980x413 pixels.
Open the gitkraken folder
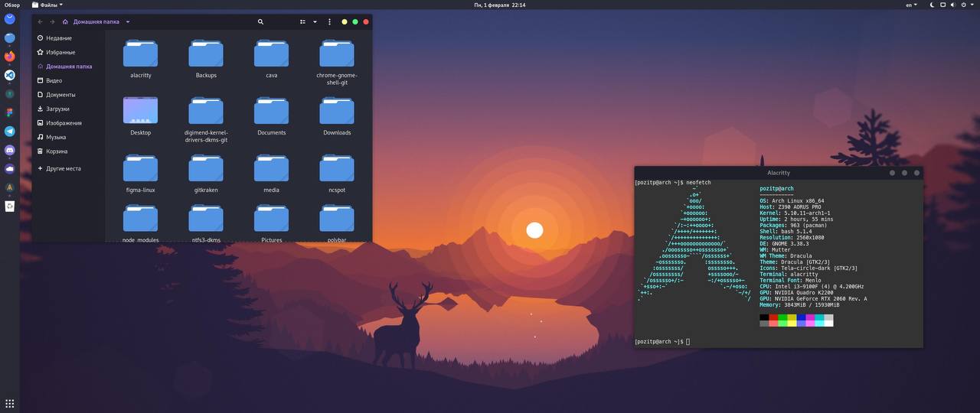(x=206, y=174)
